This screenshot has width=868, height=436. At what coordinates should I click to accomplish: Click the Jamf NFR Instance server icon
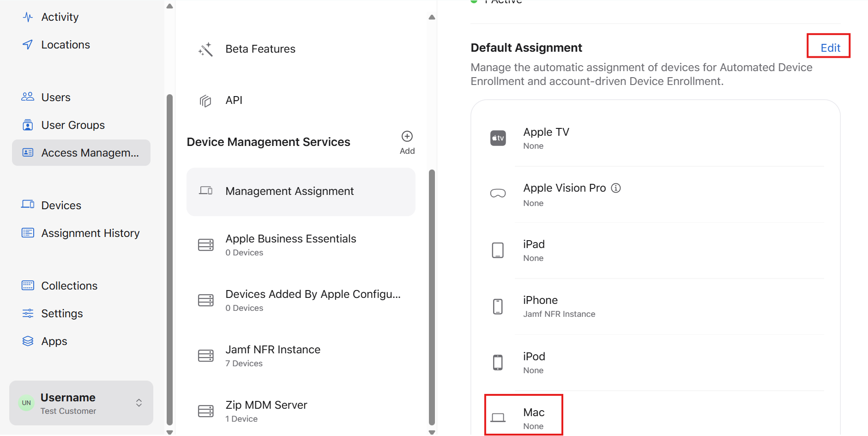click(x=205, y=356)
